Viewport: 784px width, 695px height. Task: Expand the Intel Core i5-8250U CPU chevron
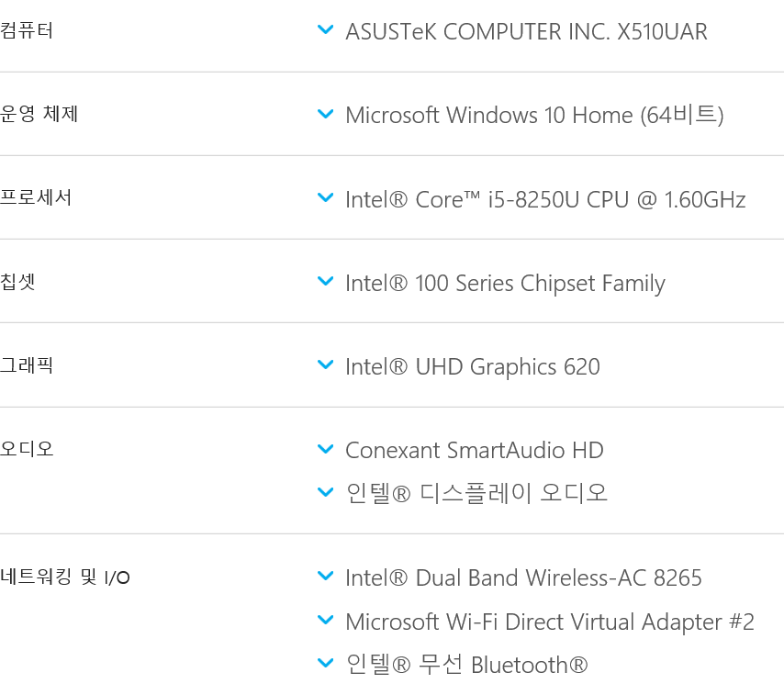click(326, 197)
